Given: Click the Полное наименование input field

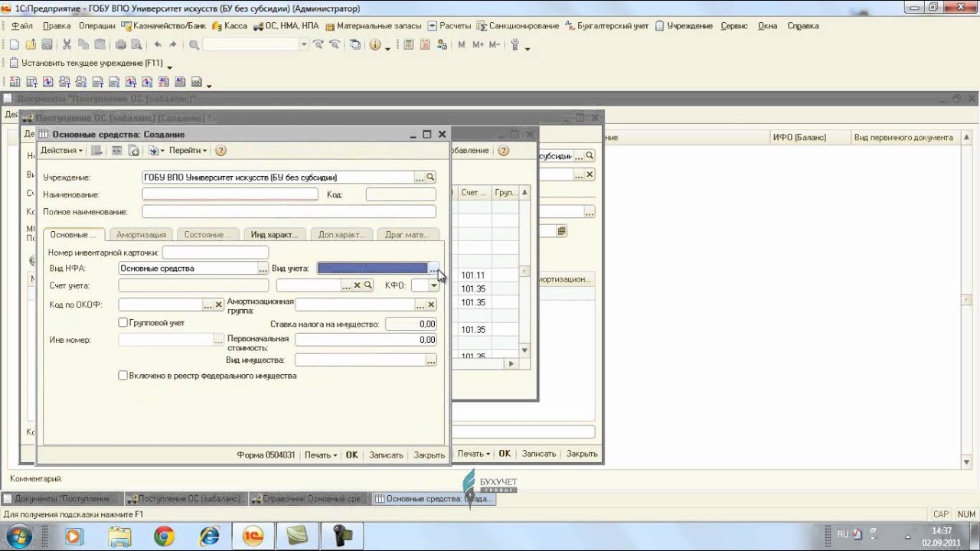Looking at the screenshot, I should (x=289, y=212).
